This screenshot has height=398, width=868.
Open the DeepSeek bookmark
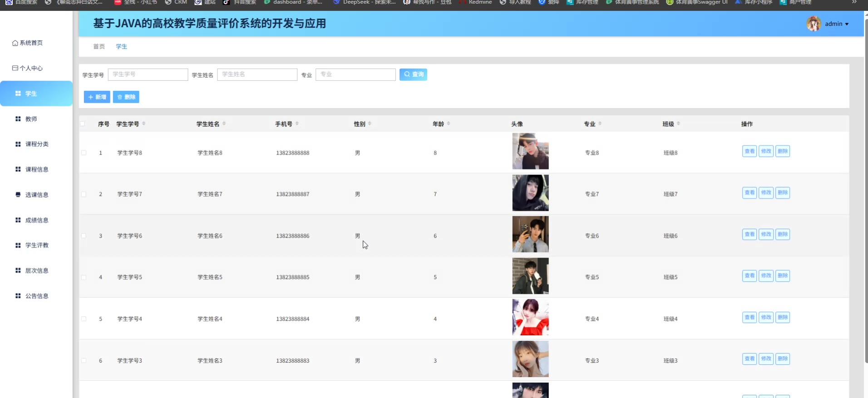[365, 2]
